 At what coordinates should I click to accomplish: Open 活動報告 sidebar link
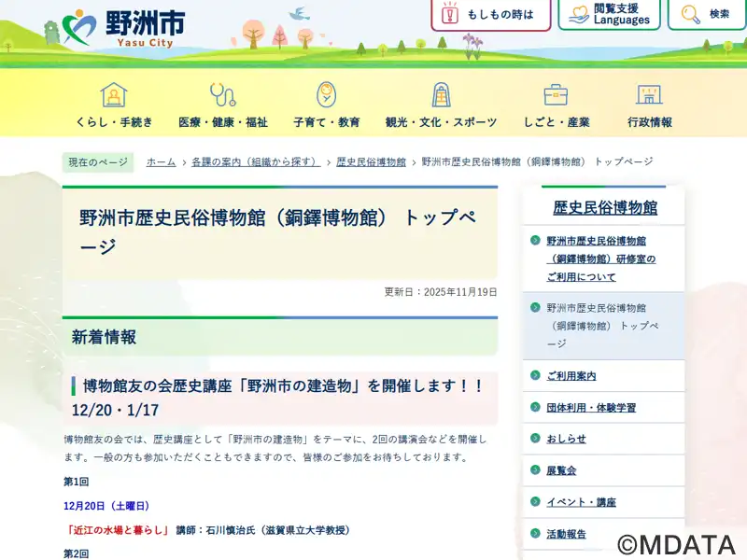(x=566, y=534)
